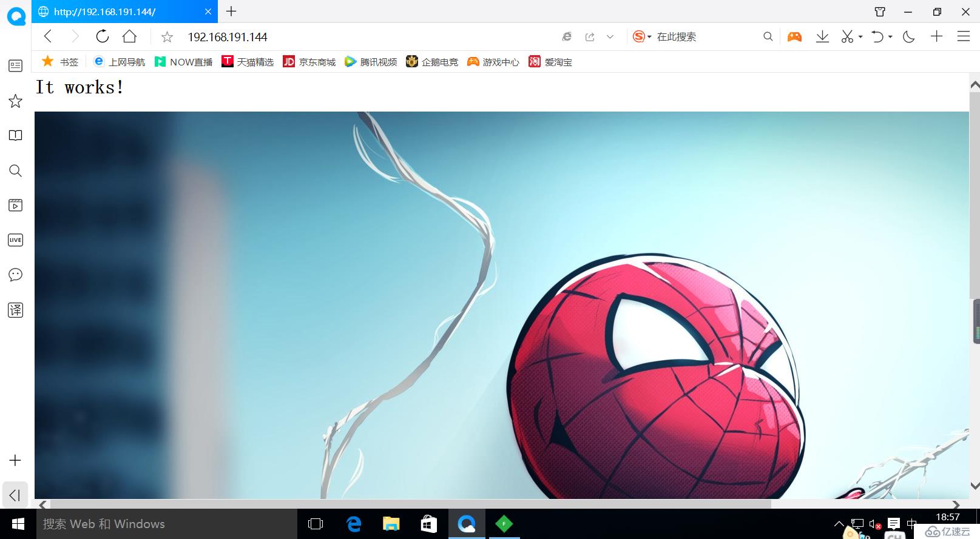
Task: Open the sidebar search icon
Action: coord(15,170)
